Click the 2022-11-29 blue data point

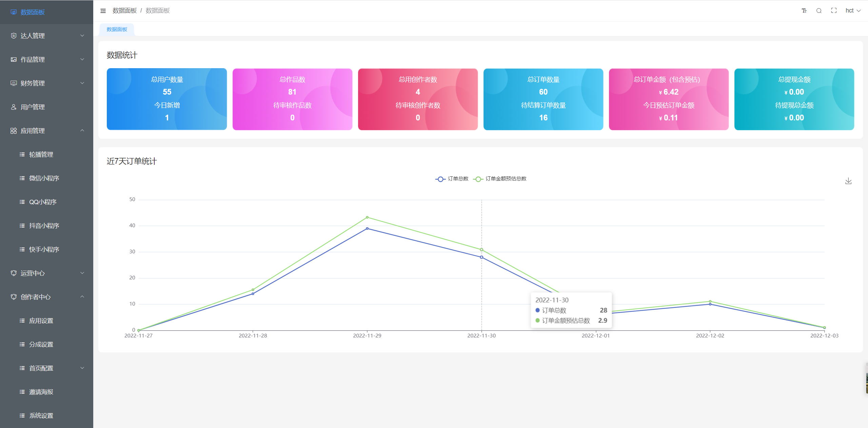(367, 229)
